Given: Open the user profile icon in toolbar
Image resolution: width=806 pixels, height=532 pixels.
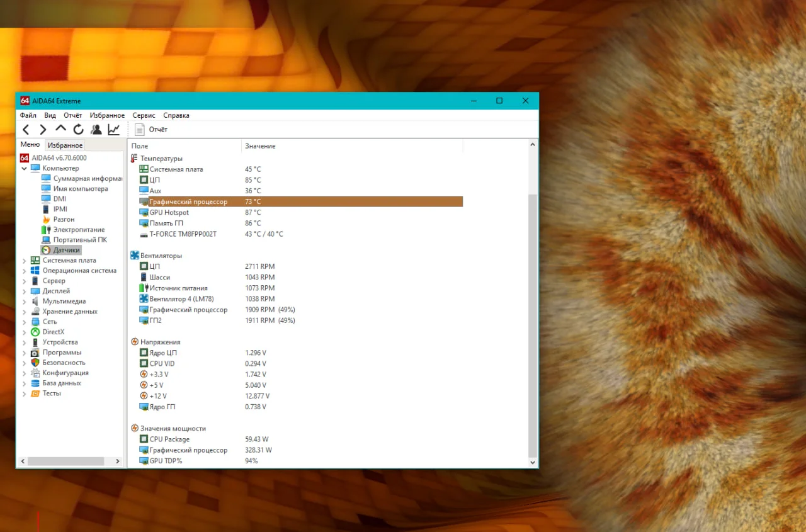Looking at the screenshot, I should coord(96,130).
